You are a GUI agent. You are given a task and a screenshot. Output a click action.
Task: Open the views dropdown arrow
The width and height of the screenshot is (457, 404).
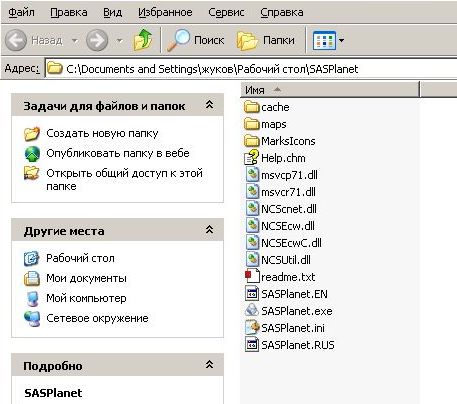pos(341,40)
